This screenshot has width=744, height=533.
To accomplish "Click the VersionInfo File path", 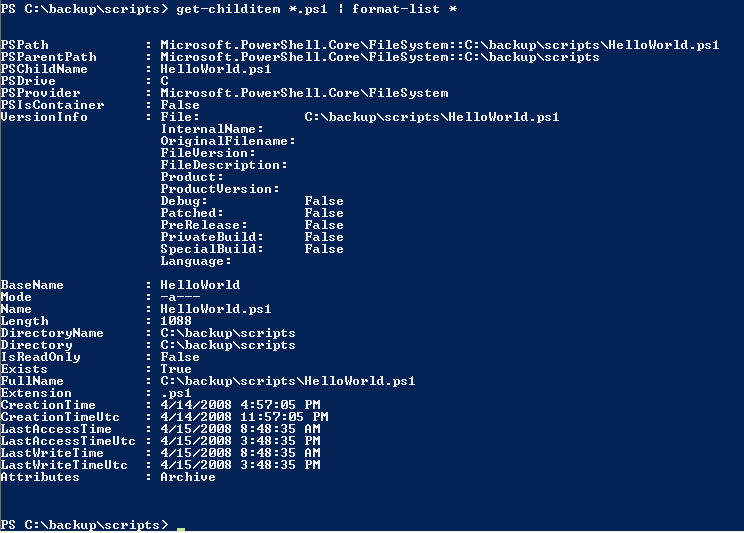I will click(431, 117).
